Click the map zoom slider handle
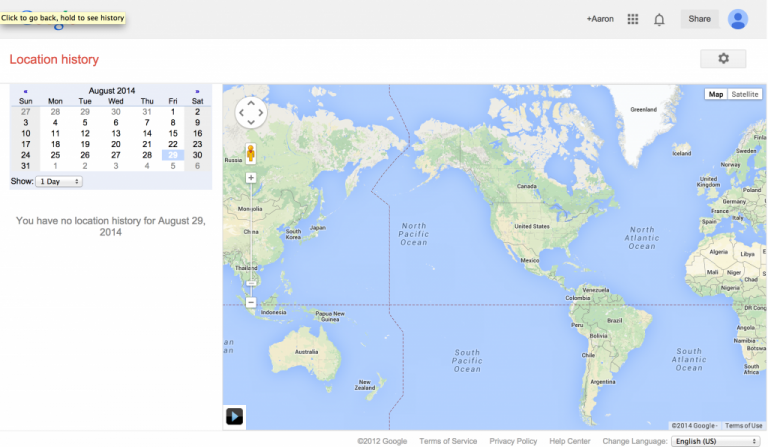The width and height of the screenshot is (768, 447). (x=251, y=283)
